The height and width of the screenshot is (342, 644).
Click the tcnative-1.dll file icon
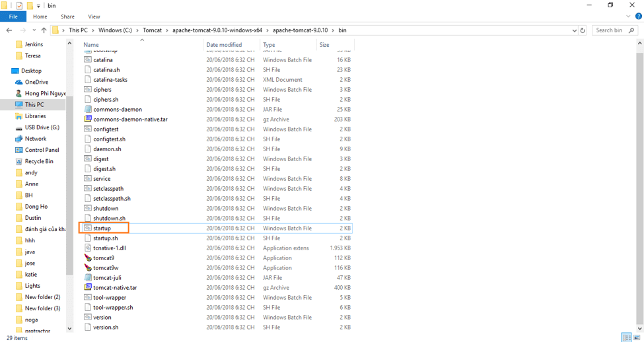point(87,248)
